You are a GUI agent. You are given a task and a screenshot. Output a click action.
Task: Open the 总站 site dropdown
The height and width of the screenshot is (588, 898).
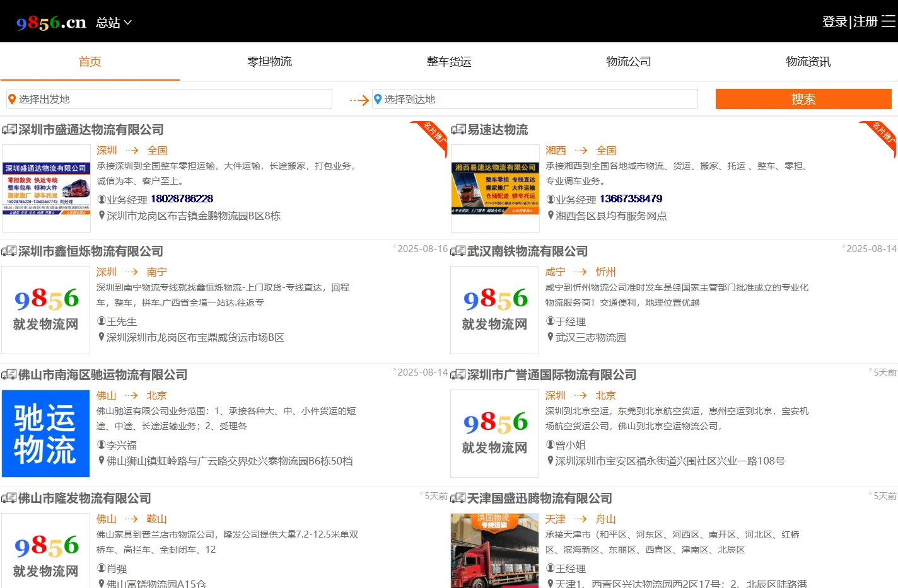[114, 23]
